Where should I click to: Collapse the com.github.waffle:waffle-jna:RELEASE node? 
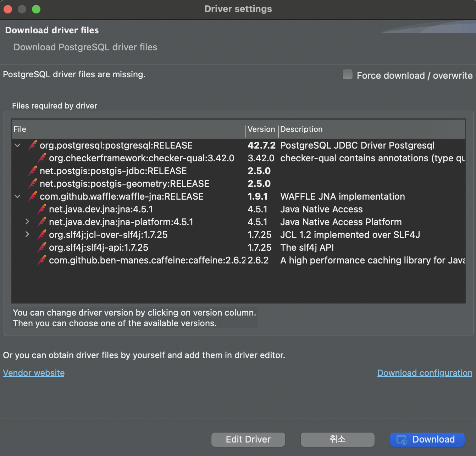tap(17, 196)
